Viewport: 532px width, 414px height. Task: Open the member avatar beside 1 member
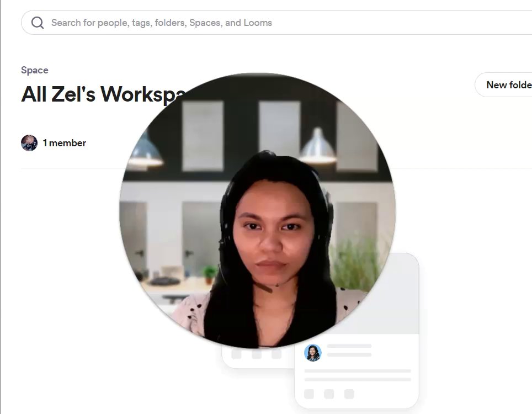[29, 143]
